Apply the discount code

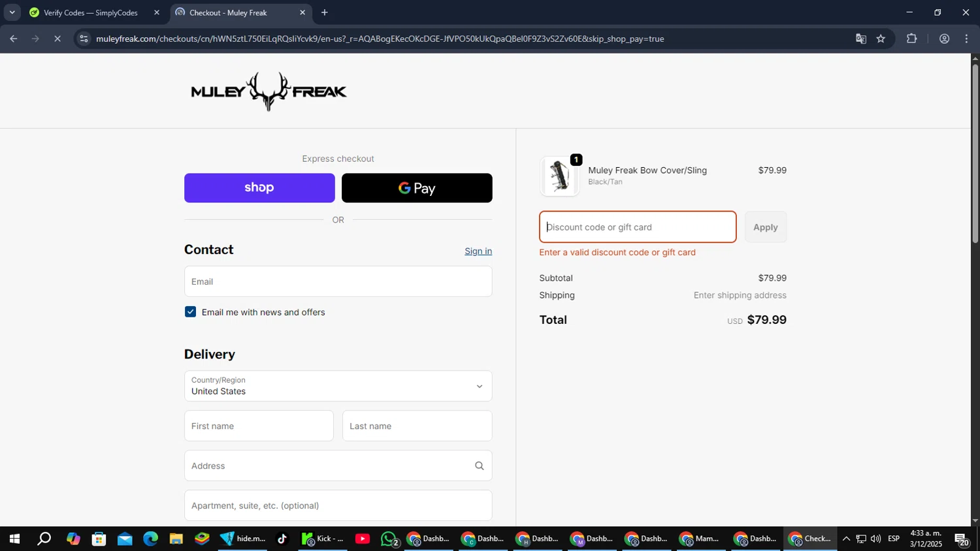766,227
